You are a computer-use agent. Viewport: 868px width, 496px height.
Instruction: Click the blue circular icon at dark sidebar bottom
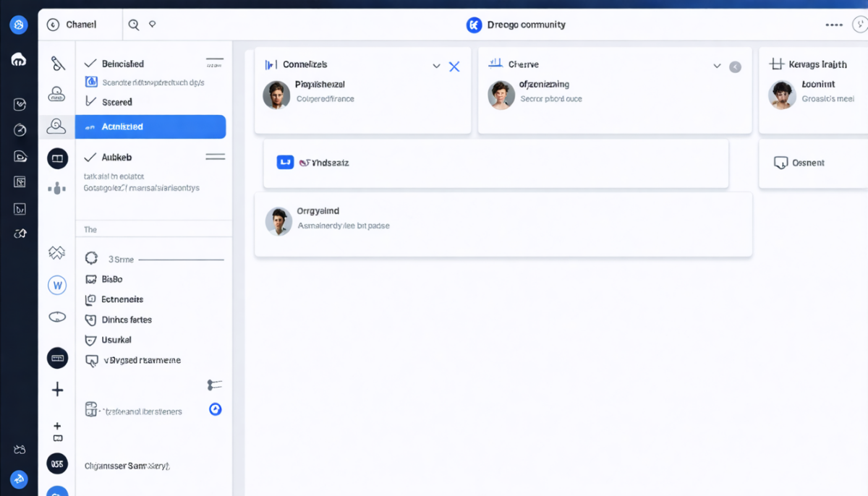(x=19, y=479)
